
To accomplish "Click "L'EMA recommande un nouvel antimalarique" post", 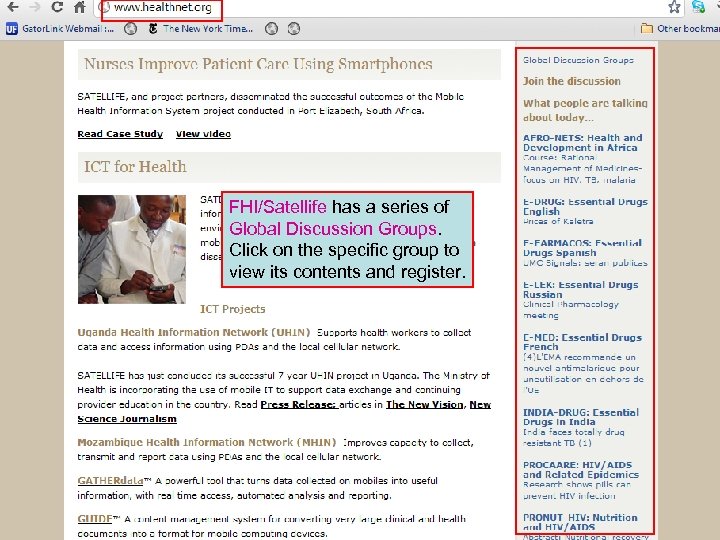I will (x=583, y=374).
